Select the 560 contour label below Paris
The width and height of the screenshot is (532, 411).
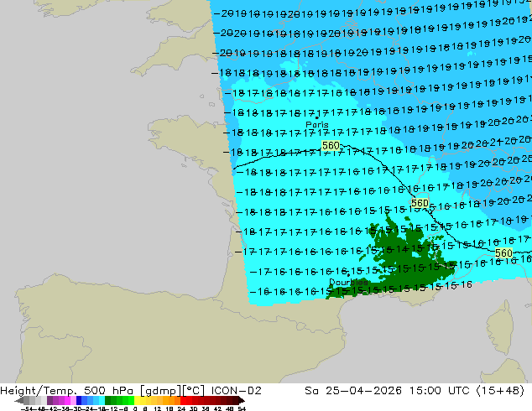click(331, 146)
